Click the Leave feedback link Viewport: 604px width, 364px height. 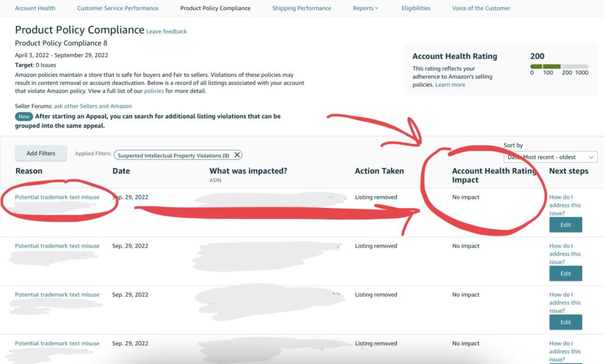tap(166, 32)
